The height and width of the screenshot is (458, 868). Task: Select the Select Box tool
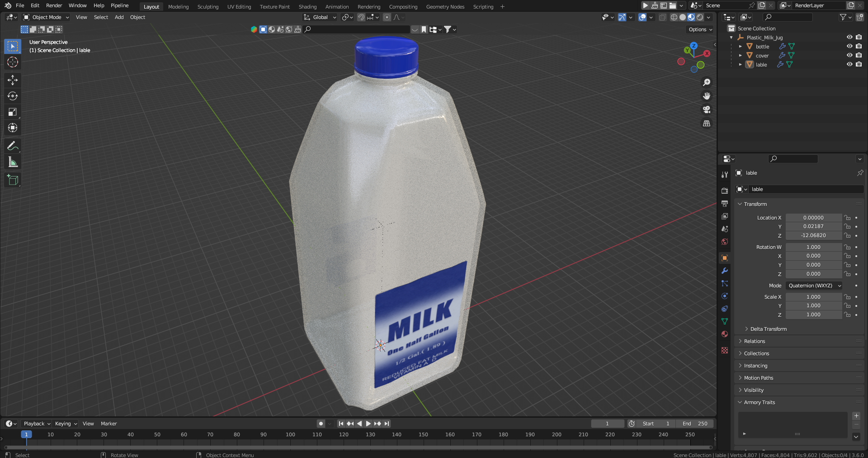tap(13, 46)
